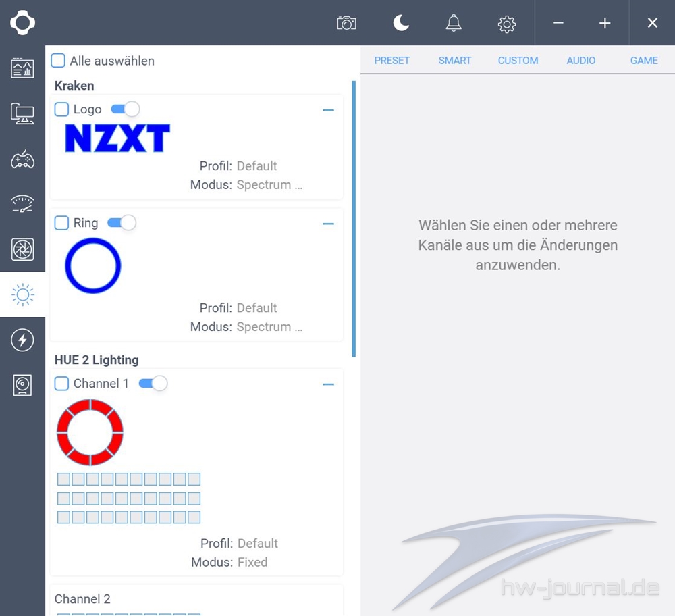Collapse the HUE 2 Channel 1 card
The height and width of the screenshot is (616, 675).
(329, 384)
